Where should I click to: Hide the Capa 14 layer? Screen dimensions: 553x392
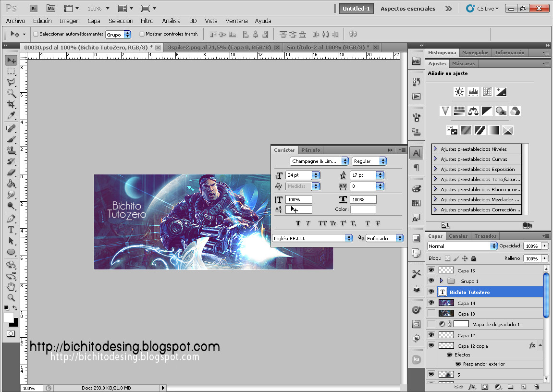pyautogui.click(x=431, y=303)
